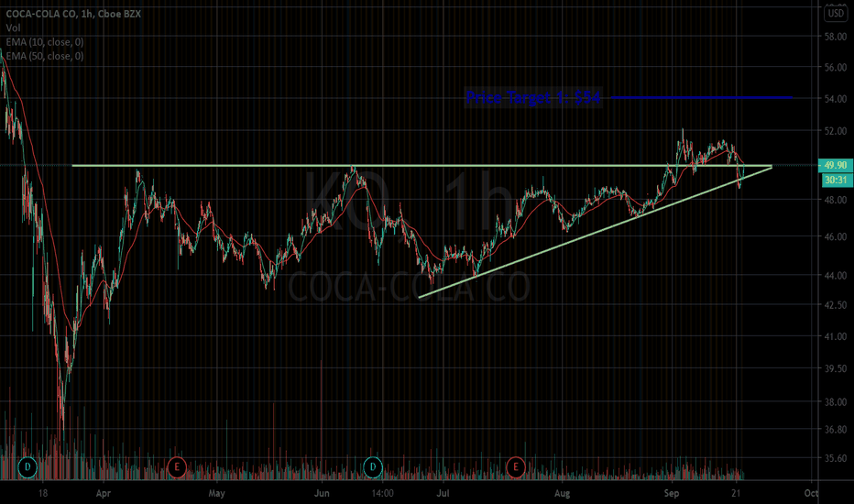Click the Oct label on time axis
854x504 pixels.
(x=812, y=493)
